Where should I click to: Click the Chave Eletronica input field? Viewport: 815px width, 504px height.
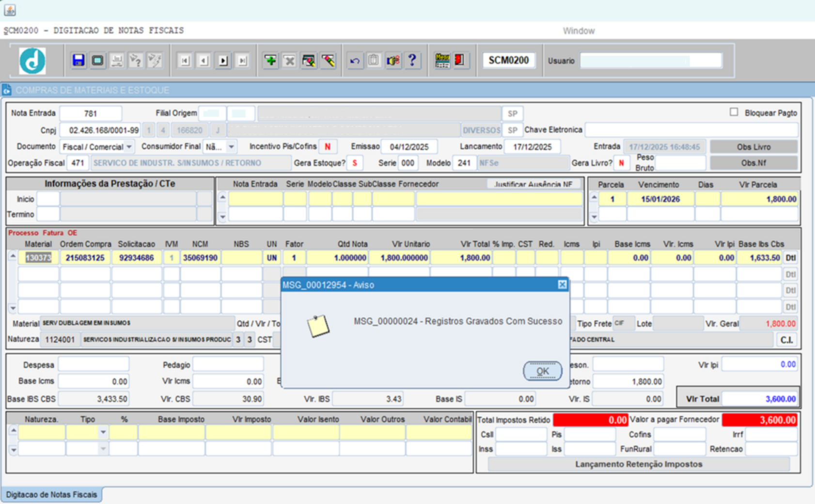point(691,130)
